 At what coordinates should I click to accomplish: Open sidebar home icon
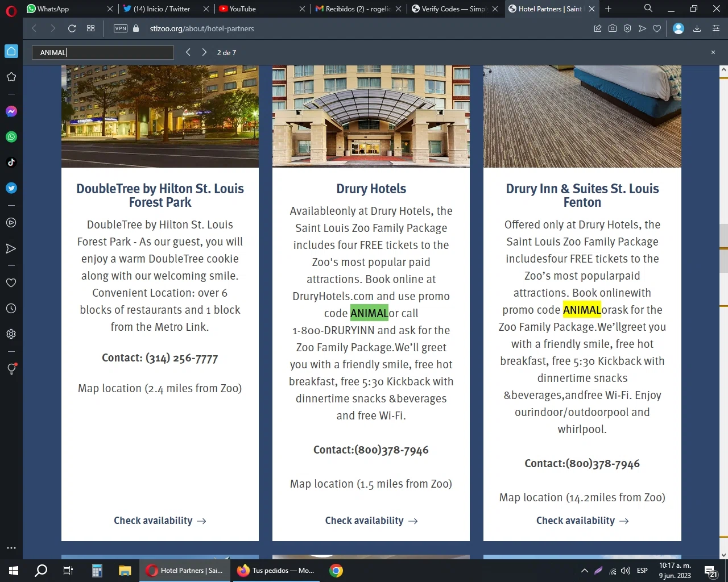coord(11,51)
